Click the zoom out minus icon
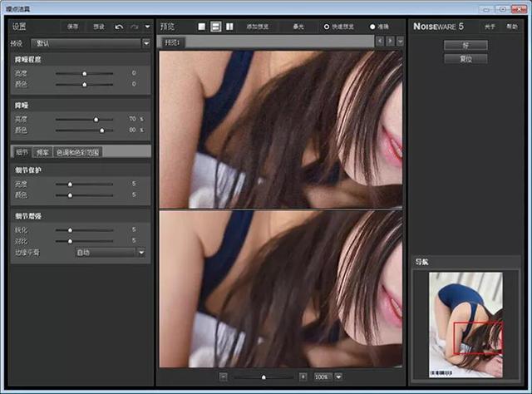Screen dimensions: 532x394 tap(224, 377)
